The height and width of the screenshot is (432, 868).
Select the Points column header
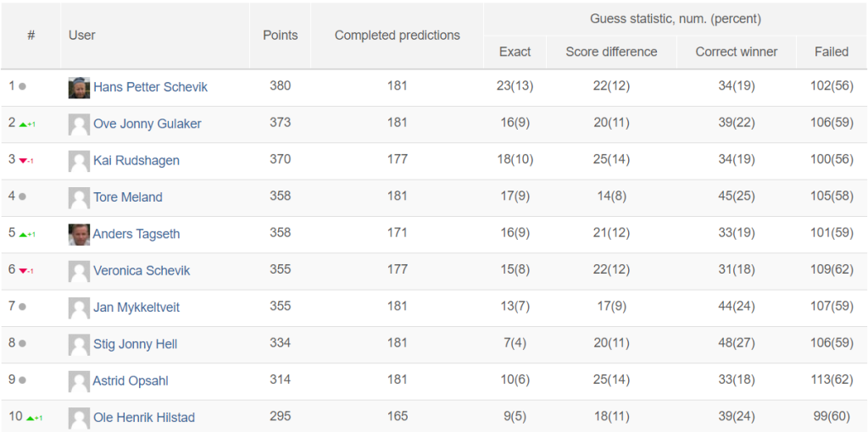280,36
